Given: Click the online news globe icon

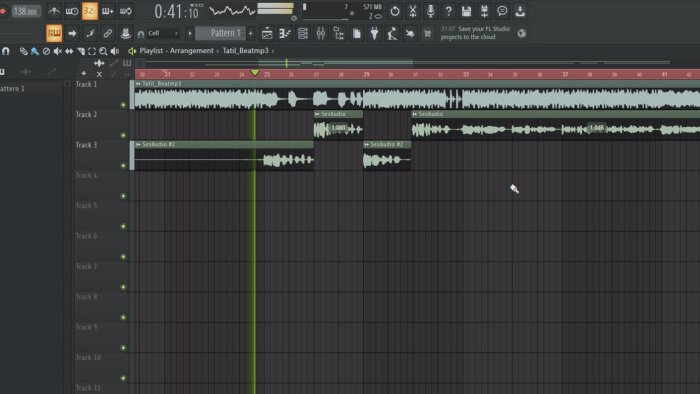Looking at the screenshot, I should (521, 33).
